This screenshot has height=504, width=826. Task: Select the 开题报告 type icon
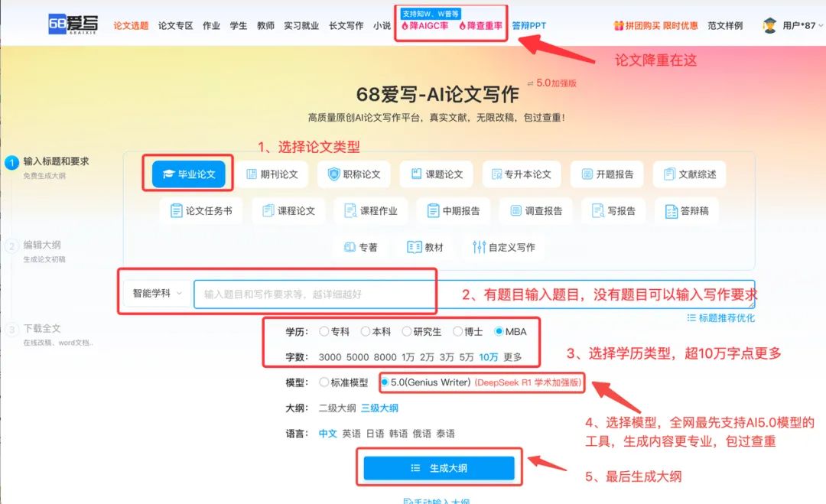[587, 174]
